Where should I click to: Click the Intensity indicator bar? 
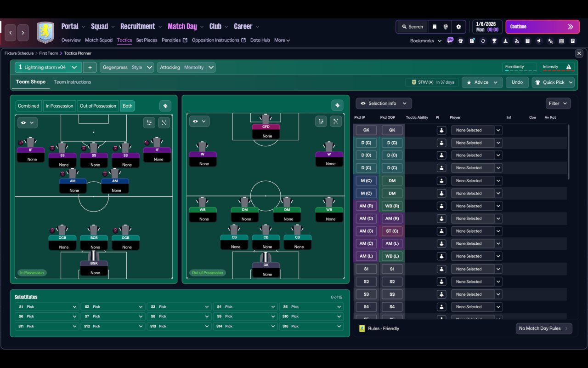[557, 67]
